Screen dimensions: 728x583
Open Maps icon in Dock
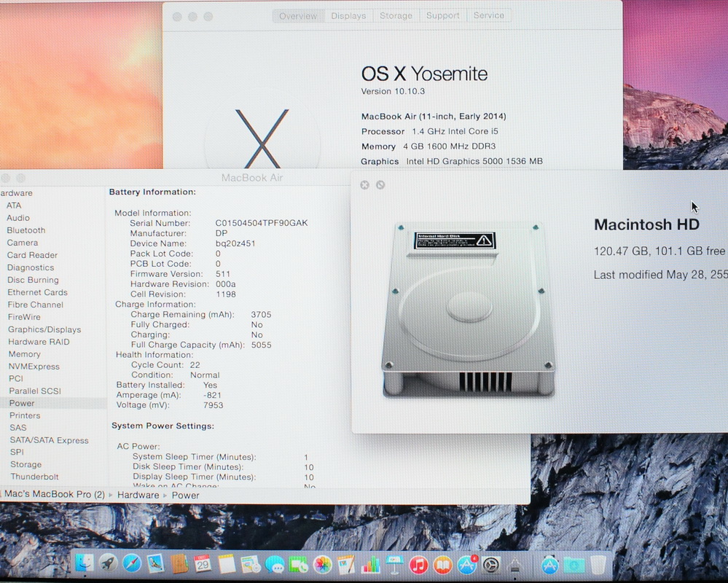[x=251, y=565]
